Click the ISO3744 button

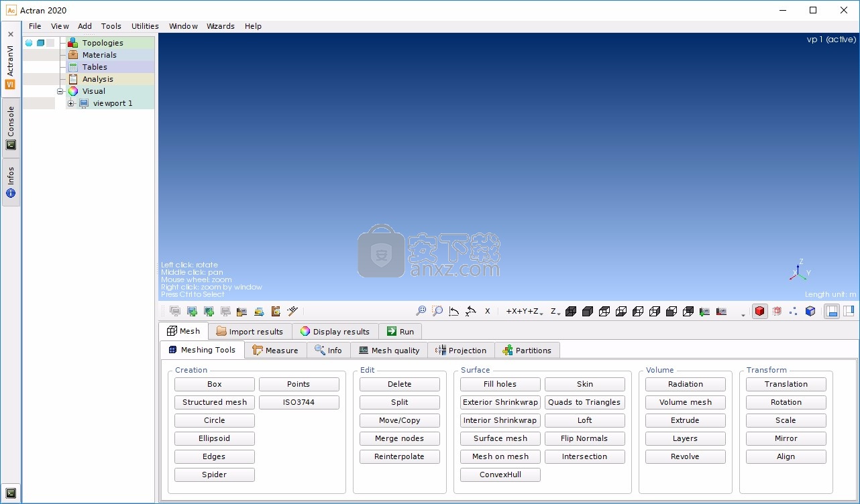coord(299,402)
